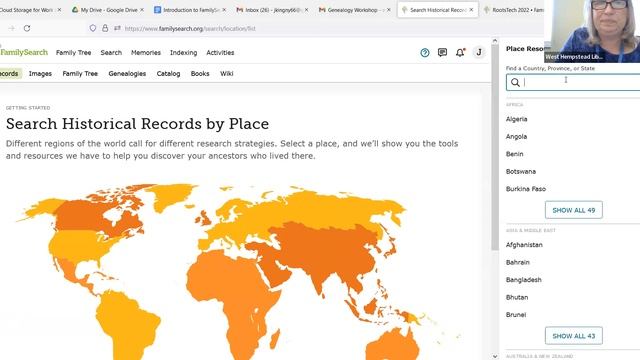Close the Genealogy Workshop tab
This screenshot has width=640, height=360.
click(x=389, y=9)
